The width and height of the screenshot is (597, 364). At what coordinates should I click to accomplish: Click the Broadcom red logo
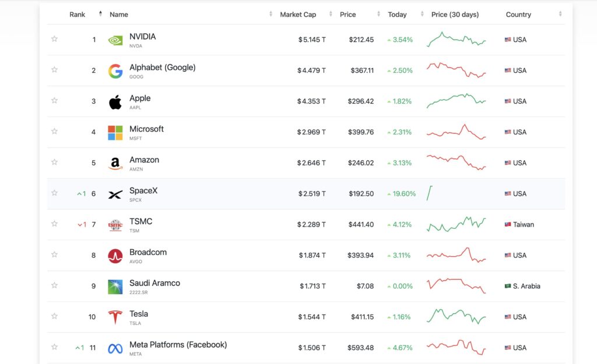115,256
